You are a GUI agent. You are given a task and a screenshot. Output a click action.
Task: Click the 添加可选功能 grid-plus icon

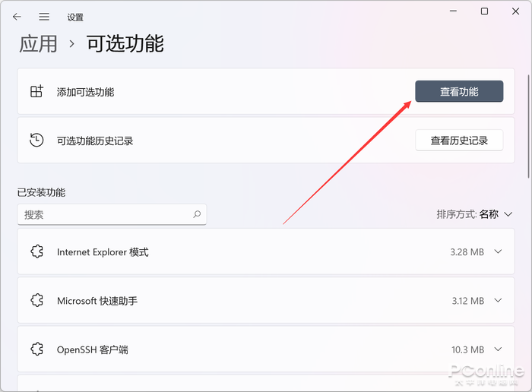point(36,92)
